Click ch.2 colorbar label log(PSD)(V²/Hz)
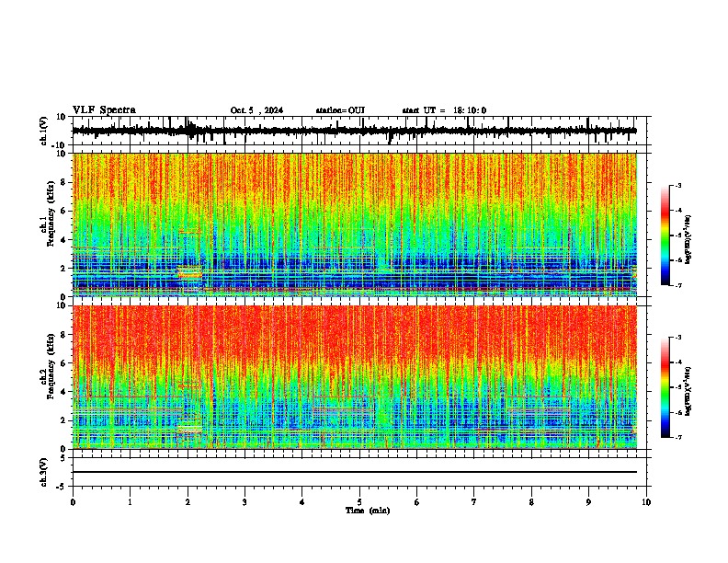Viewport: 728px width, 563px height. coord(688,391)
